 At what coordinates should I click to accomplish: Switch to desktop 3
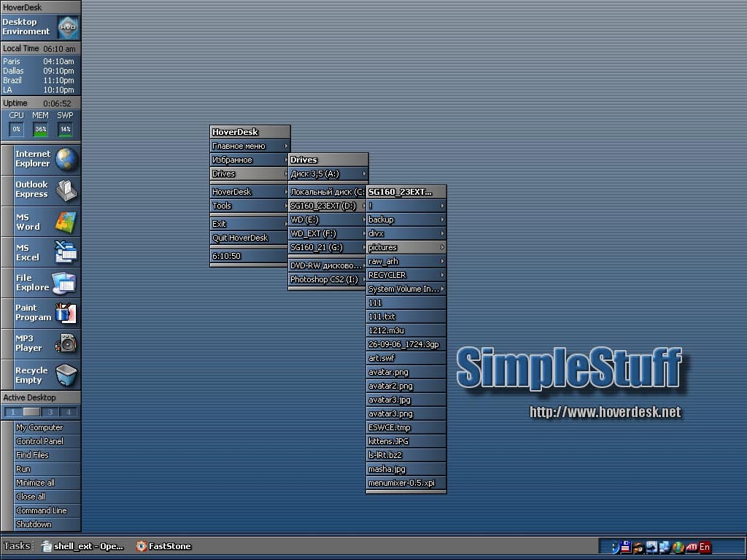tap(50, 412)
